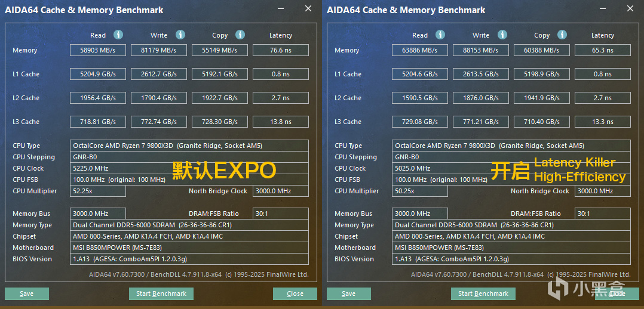Click Chipset AMD 800-Series row in right window
This screenshot has width=644, height=309.
click(511, 236)
